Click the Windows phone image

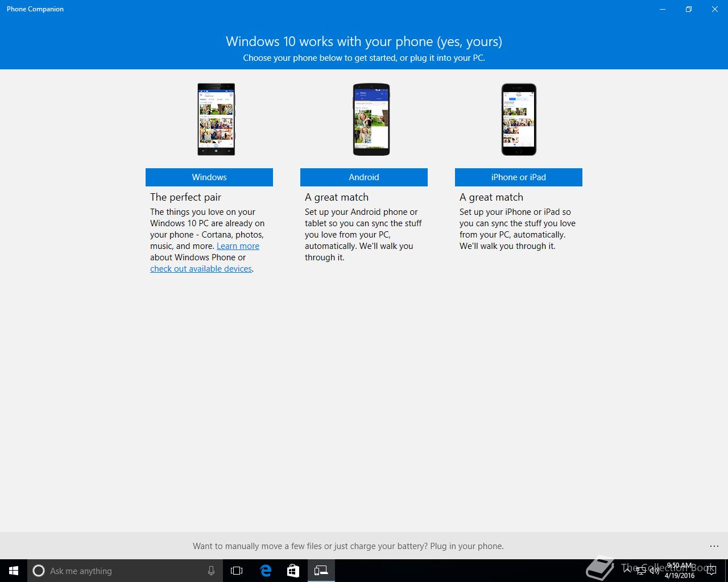tap(216, 119)
